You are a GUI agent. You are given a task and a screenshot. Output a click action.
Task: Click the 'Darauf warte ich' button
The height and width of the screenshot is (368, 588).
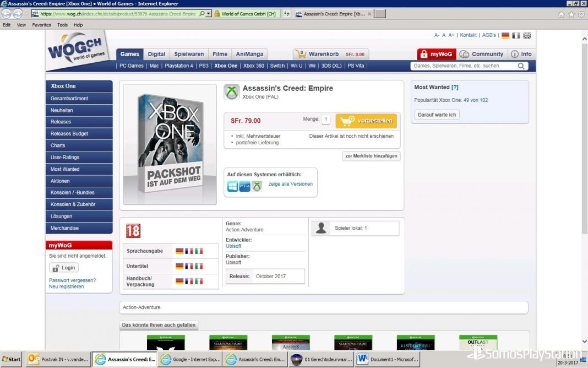[x=437, y=115]
